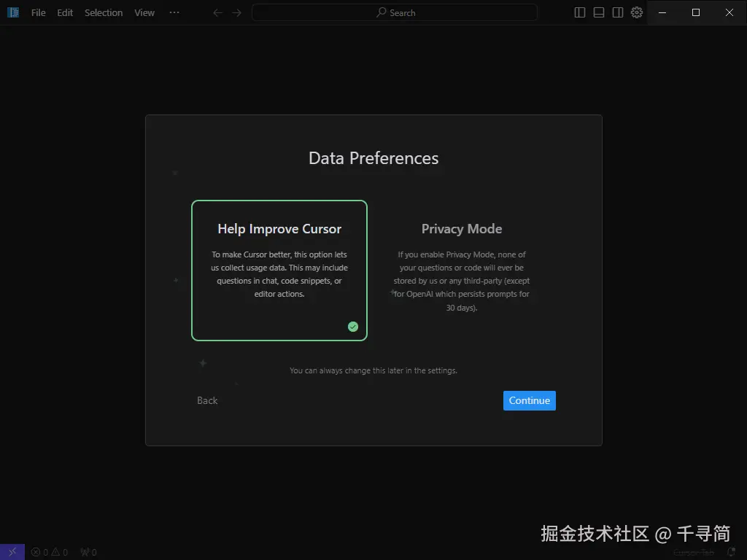Click the notifications bell in status bar
This screenshot has height=560, width=747.
(x=731, y=553)
